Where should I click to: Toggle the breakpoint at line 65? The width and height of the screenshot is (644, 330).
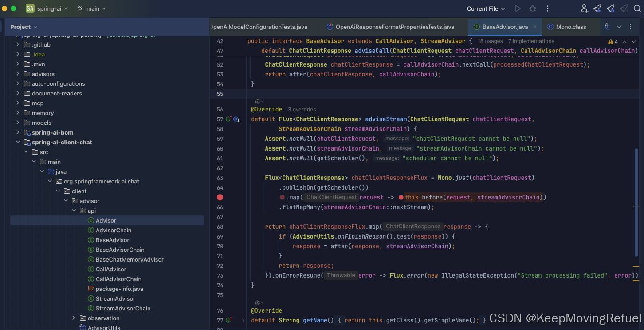pyautogui.click(x=220, y=197)
